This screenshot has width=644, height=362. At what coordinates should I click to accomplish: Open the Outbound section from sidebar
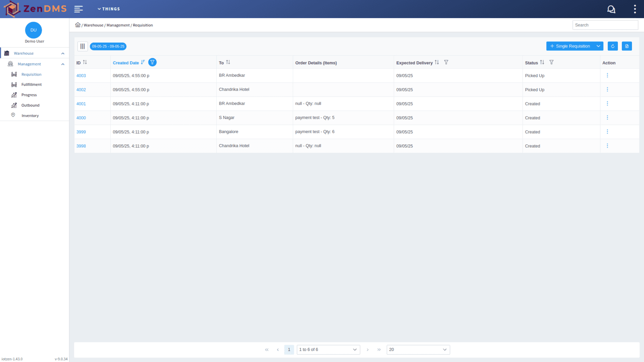pos(30,105)
